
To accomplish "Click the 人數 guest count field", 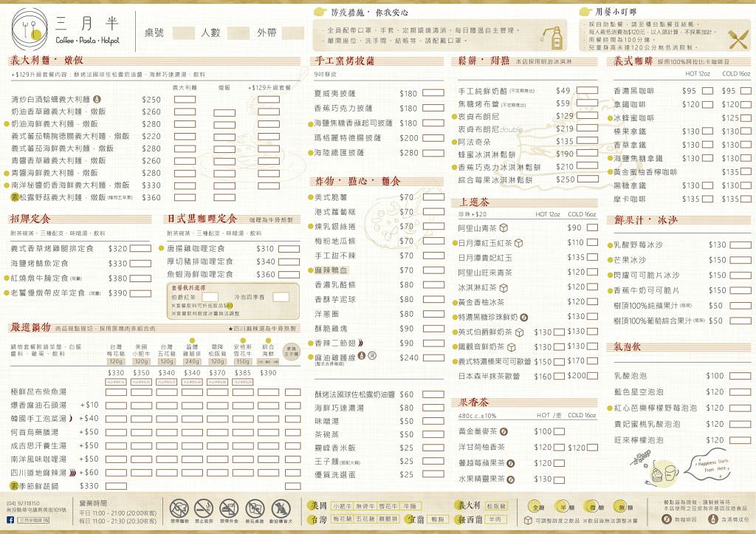I will (x=238, y=32).
